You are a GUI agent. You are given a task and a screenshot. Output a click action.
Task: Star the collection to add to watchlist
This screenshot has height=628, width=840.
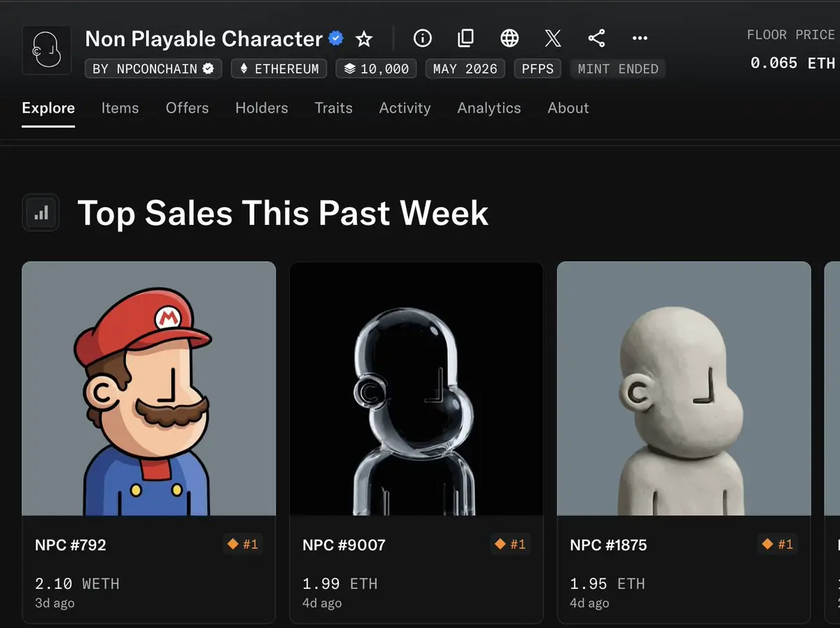tap(364, 39)
